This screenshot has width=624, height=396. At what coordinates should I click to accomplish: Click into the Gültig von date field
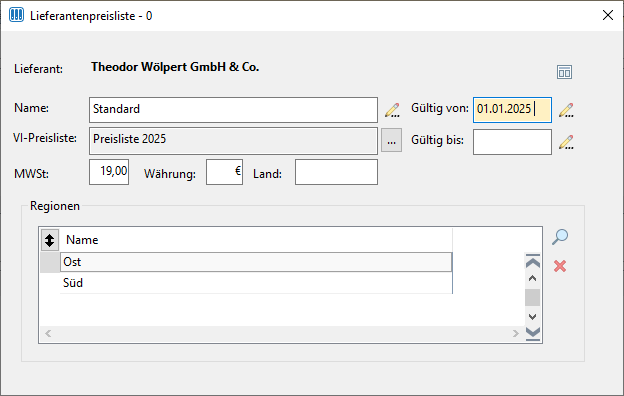point(512,110)
